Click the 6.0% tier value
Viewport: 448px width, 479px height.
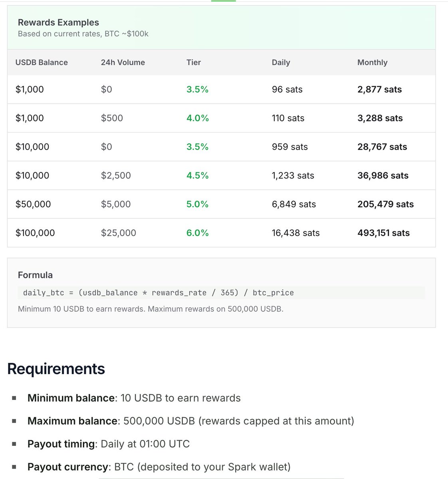pos(197,233)
